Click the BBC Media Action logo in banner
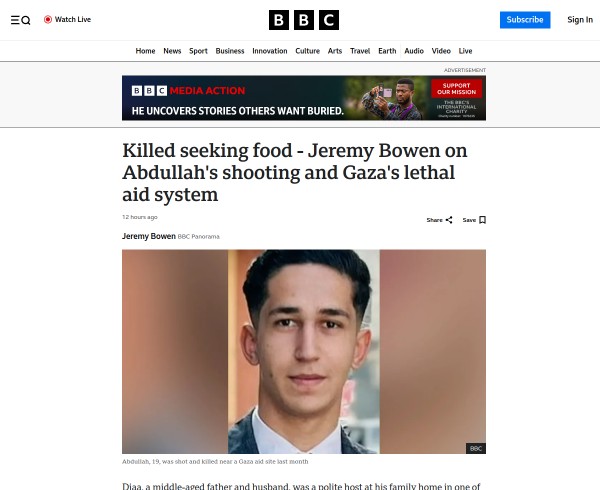This screenshot has width=600, height=490. coord(188,91)
